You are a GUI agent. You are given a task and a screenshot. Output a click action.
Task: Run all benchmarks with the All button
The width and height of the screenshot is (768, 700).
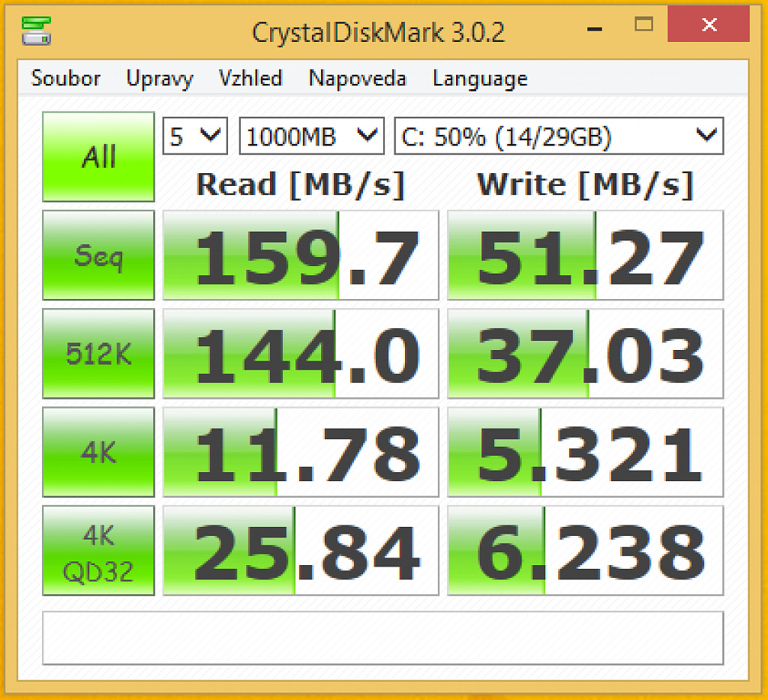(x=98, y=157)
